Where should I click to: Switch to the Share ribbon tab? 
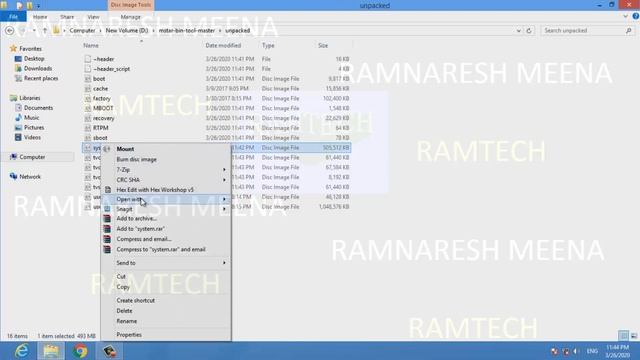click(67, 17)
